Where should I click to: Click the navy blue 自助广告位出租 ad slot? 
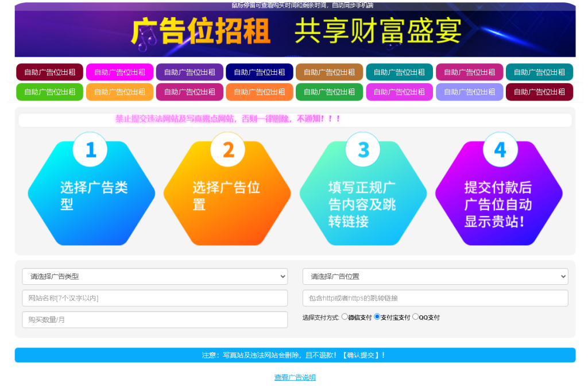click(260, 72)
